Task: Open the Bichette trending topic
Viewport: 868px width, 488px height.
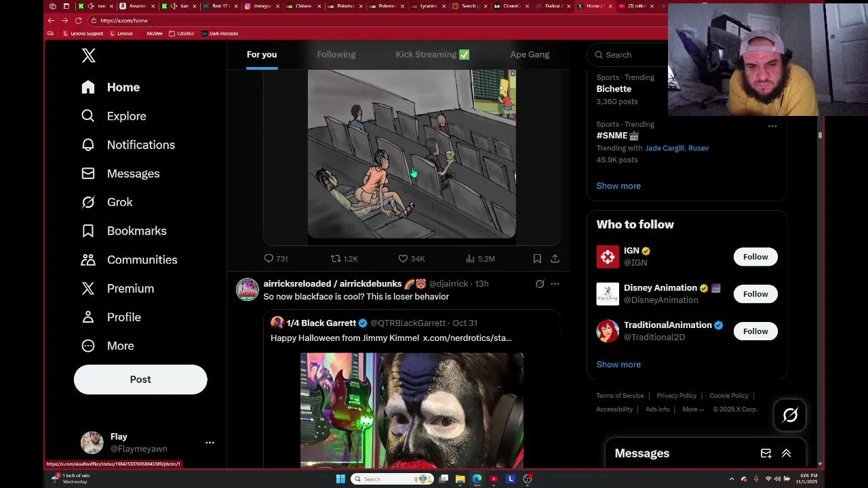Action: coord(614,89)
